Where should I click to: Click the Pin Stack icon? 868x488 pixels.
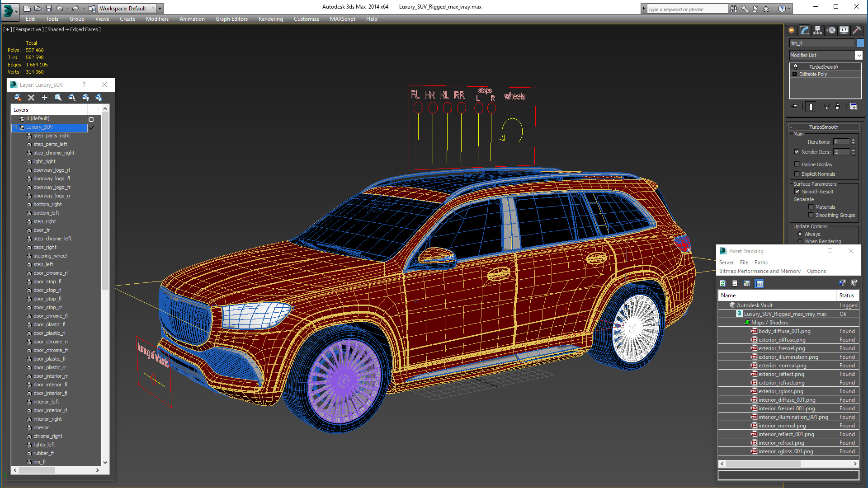pos(795,107)
